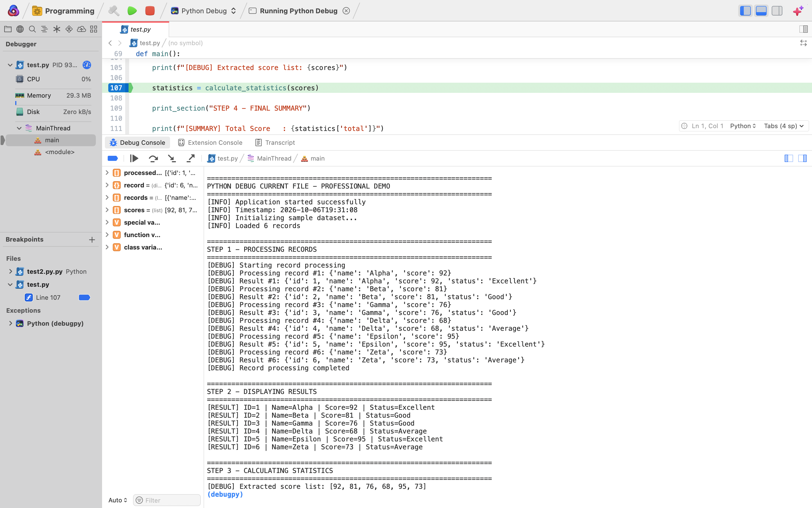Open the sidebar grid overview icon
This screenshot has width=812, height=508.
(x=94, y=29)
